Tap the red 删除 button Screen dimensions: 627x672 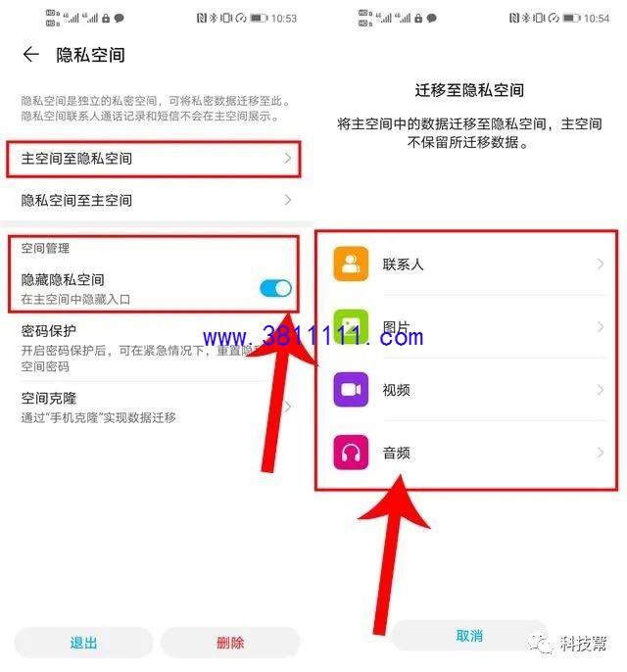[230, 643]
